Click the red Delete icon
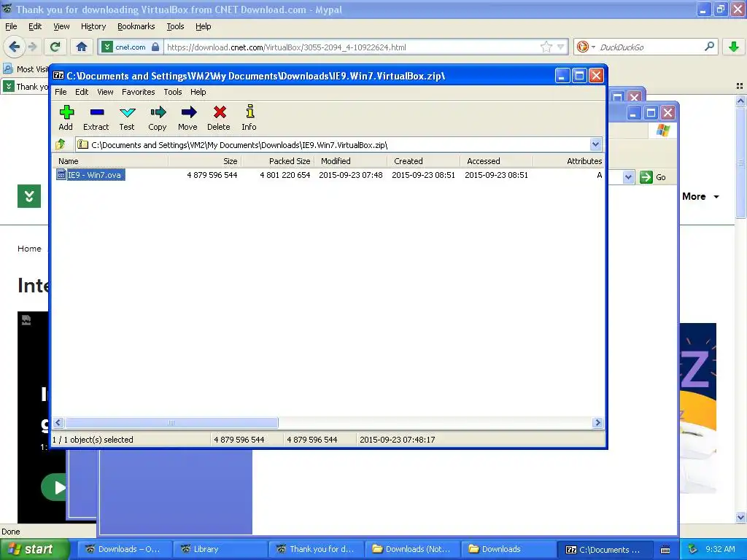Image resolution: width=747 pixels, height=560 pixels. (219, 117)
